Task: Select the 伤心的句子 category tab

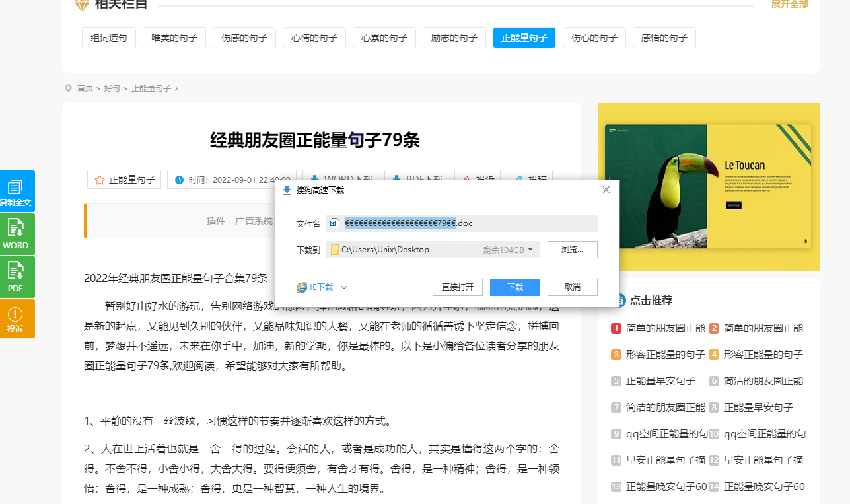Action: 594,38
